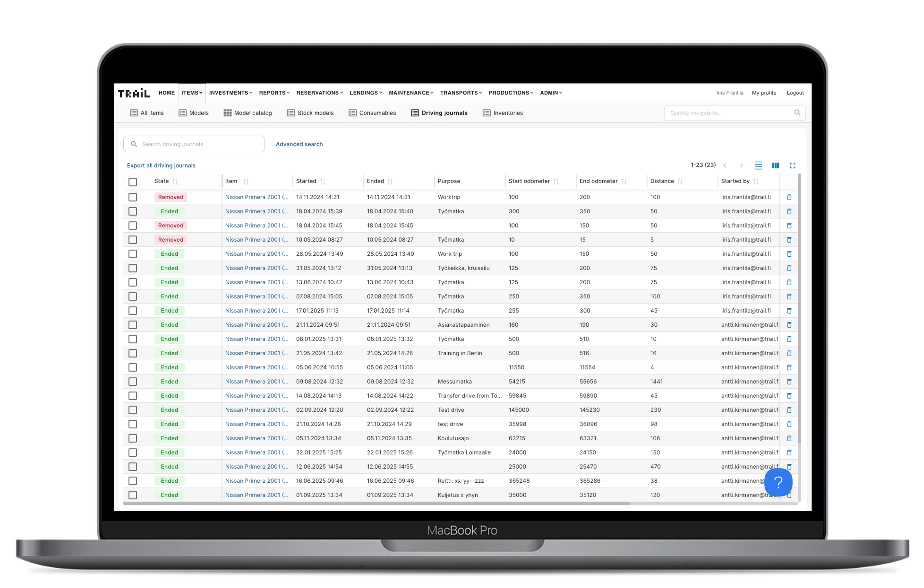Switch table row density icon
Viewport: 924px width, 588px height.
[758, 166]
